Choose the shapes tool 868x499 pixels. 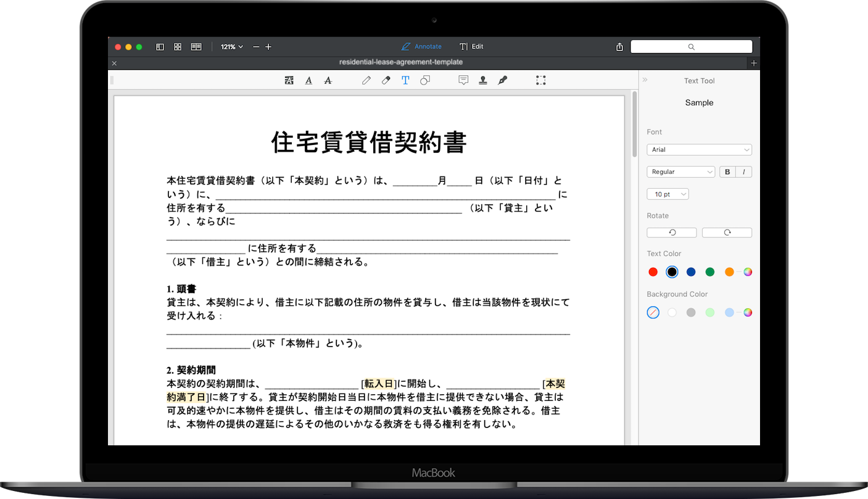click(425, 80)
